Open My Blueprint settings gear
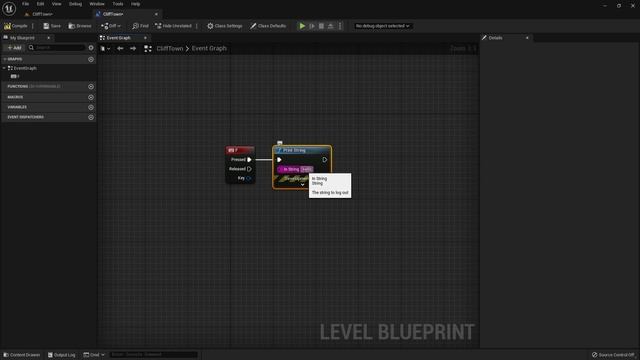The image size is (640, 360). tap(91, 48)
